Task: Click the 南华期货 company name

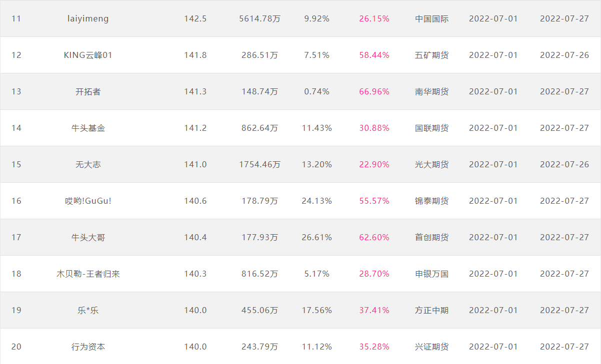Action: point(432,92)
